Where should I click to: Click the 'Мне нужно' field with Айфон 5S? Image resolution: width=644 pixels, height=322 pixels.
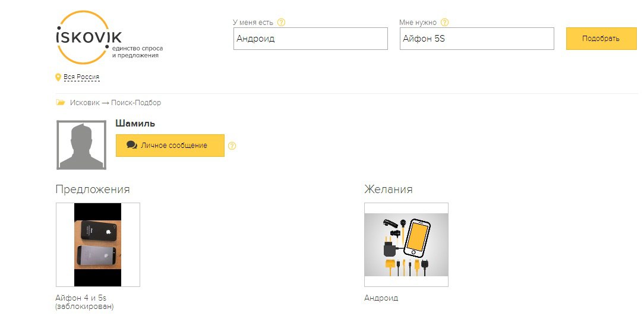pyautogui.click(x=477, y=39)
